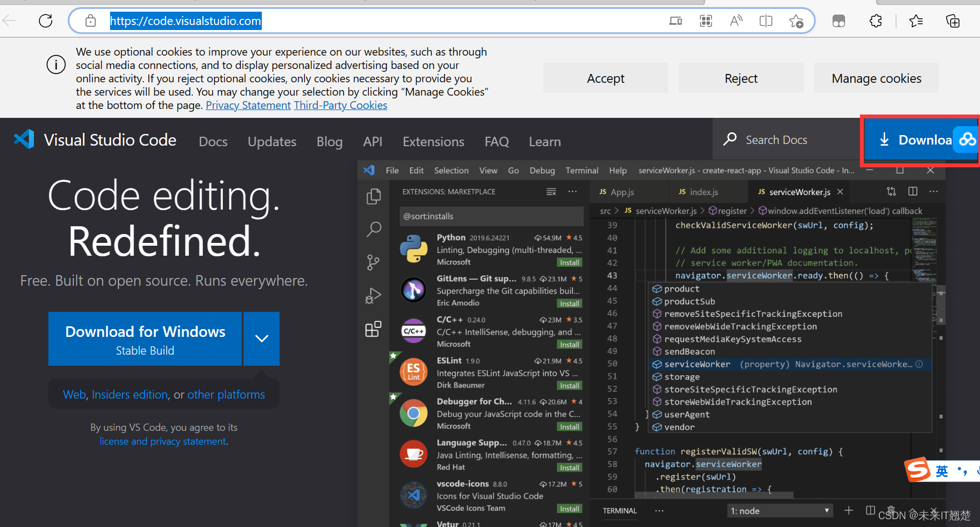Click the Search Docs magnifier icon

730,139
